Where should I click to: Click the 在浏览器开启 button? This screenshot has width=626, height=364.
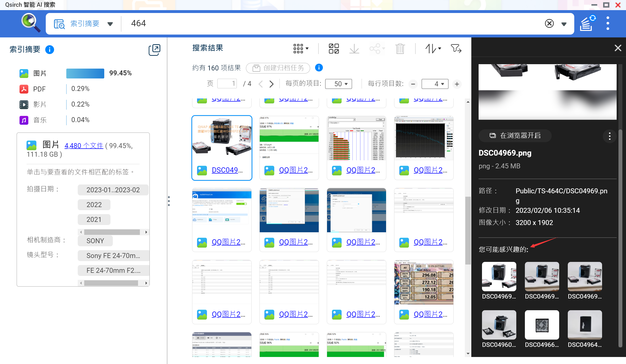(x=515, y=136)
